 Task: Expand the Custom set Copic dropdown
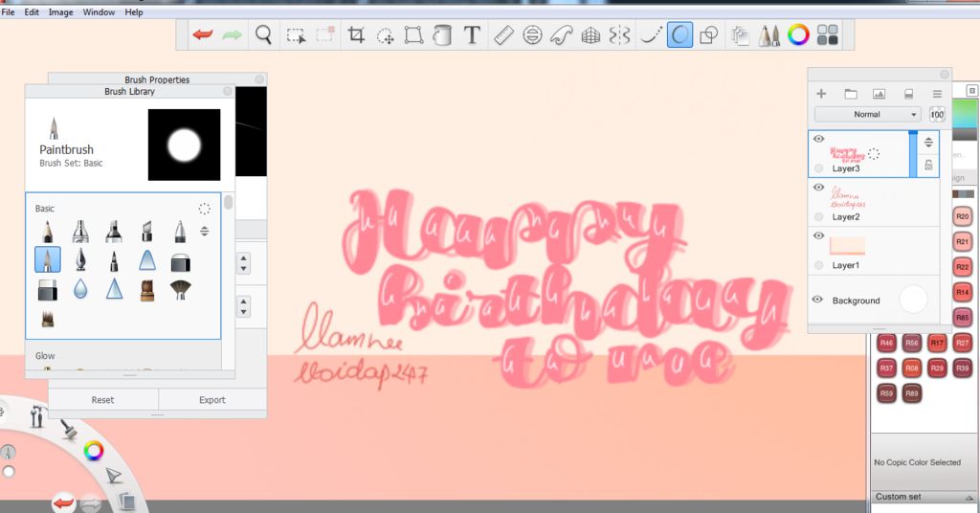(969, 498)
